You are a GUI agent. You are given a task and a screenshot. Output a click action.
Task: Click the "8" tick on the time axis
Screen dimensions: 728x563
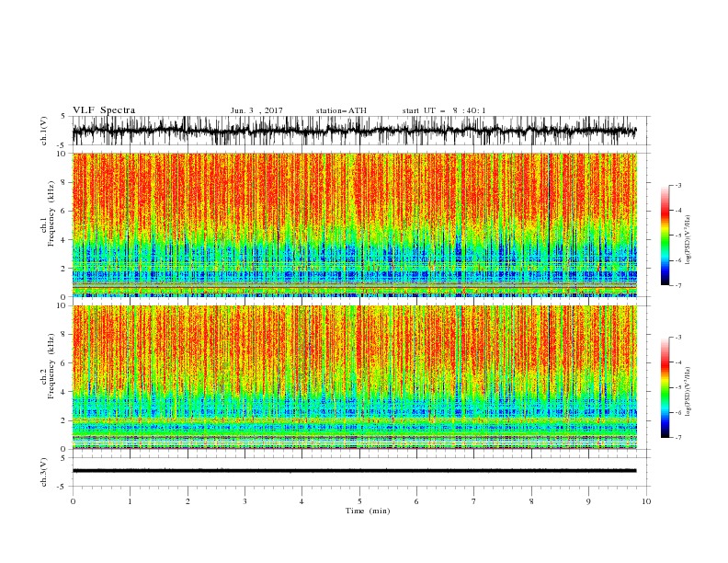tap(531, 501)
